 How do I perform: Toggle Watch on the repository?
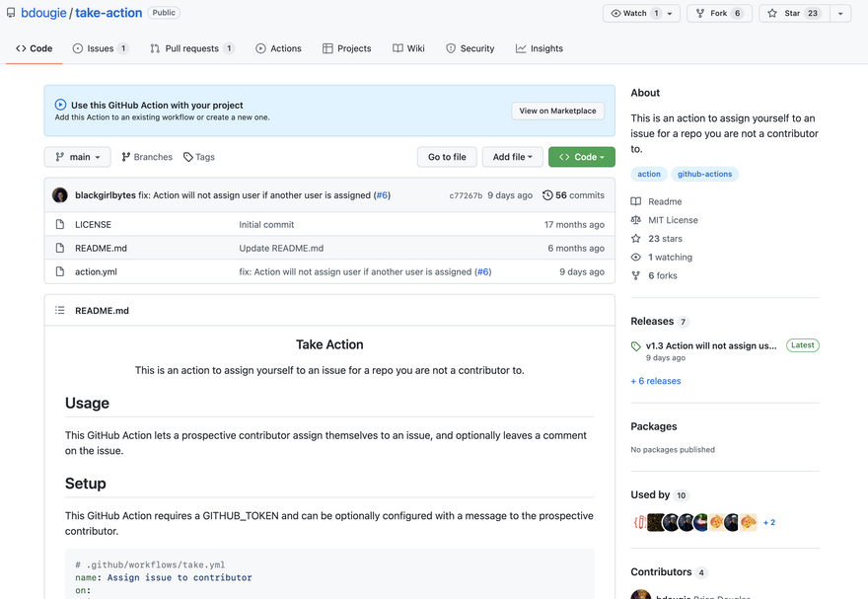629,14
